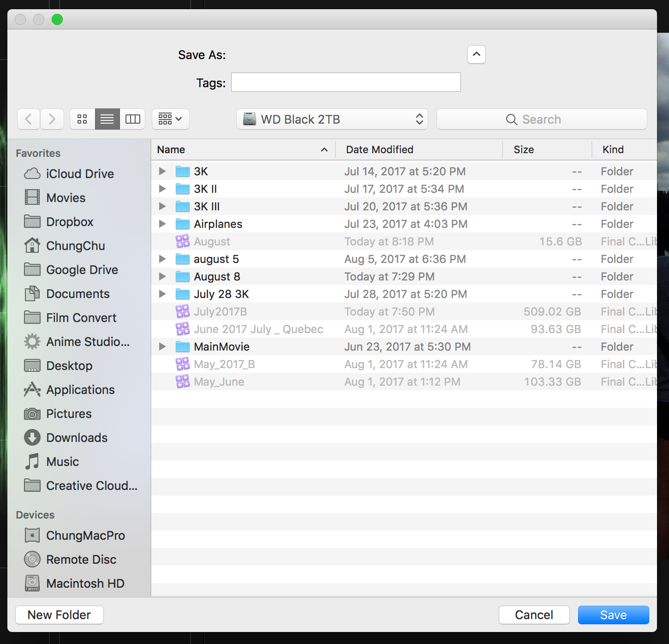
Task: Click the Tags input field
Action: (x=346, y=82)
